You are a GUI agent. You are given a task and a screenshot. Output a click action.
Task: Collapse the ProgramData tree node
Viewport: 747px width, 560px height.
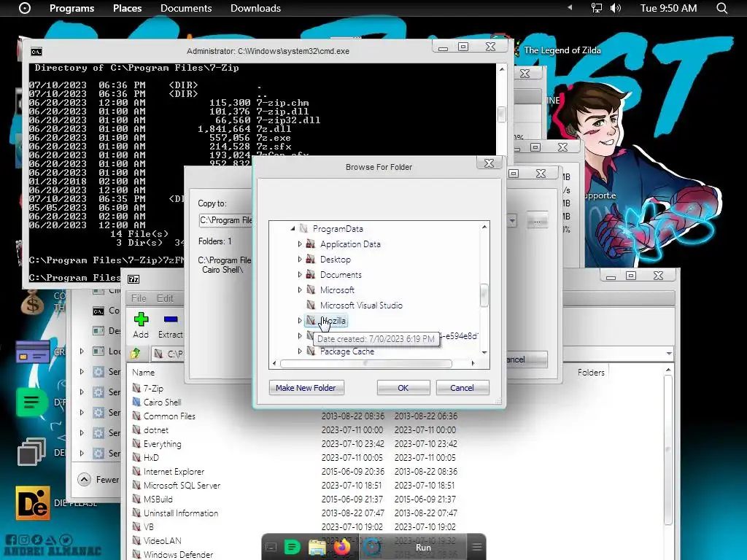(x=293, y=228)
